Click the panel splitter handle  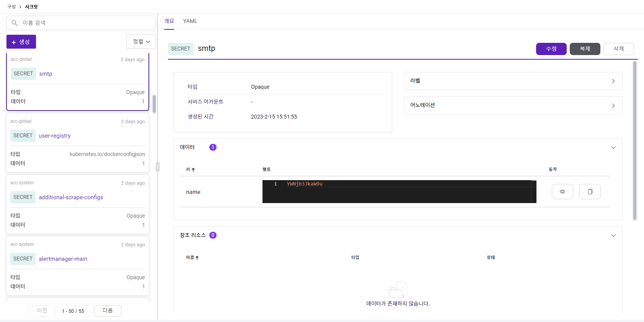(x=158, y=167)
